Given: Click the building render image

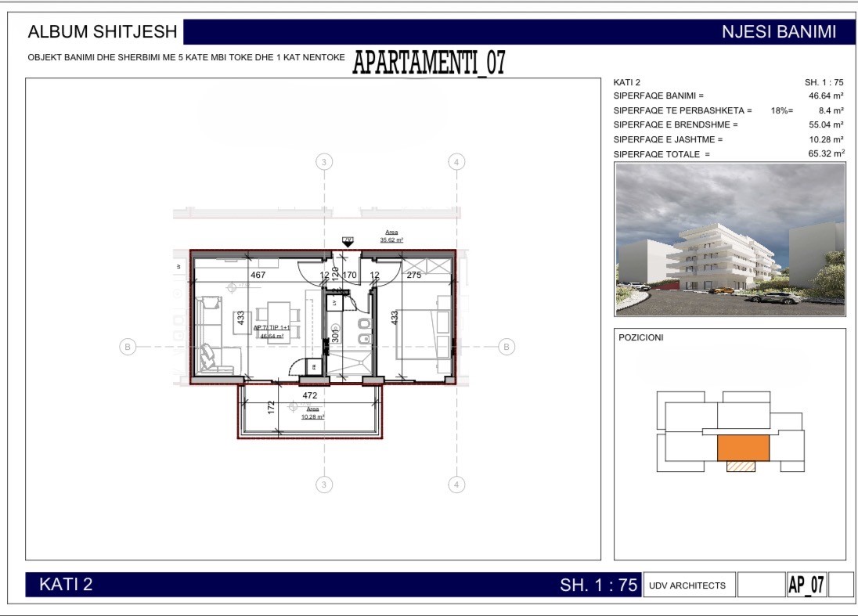Looking at the screenshot, I should point(730,240).
